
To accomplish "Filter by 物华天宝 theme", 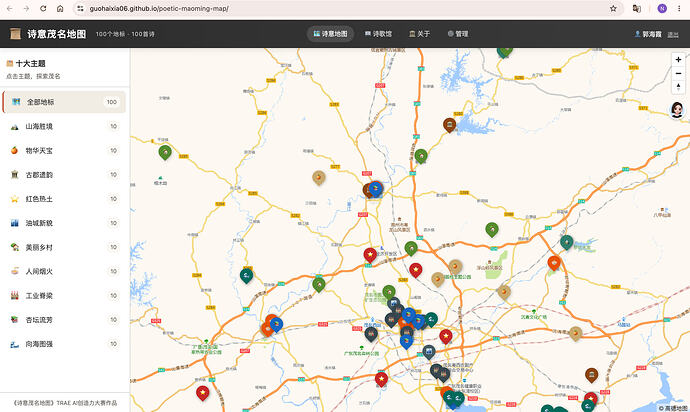I will coord(64,151).
